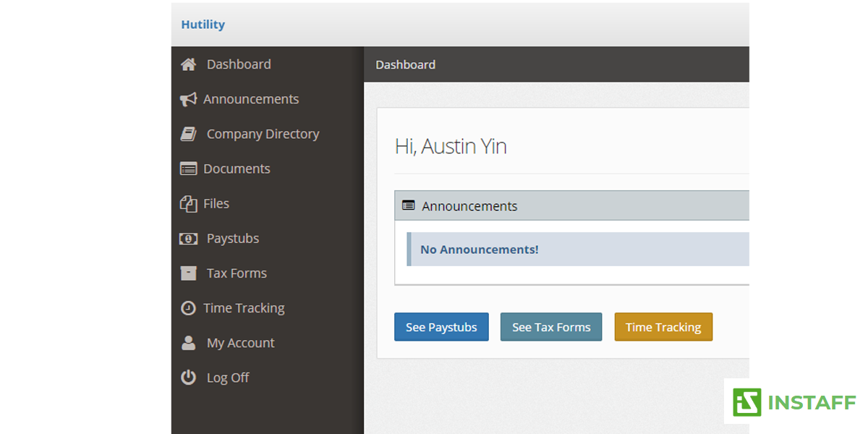Click the No Announcements notice
This screenshot has height=434, width=868.
(480, 250)
